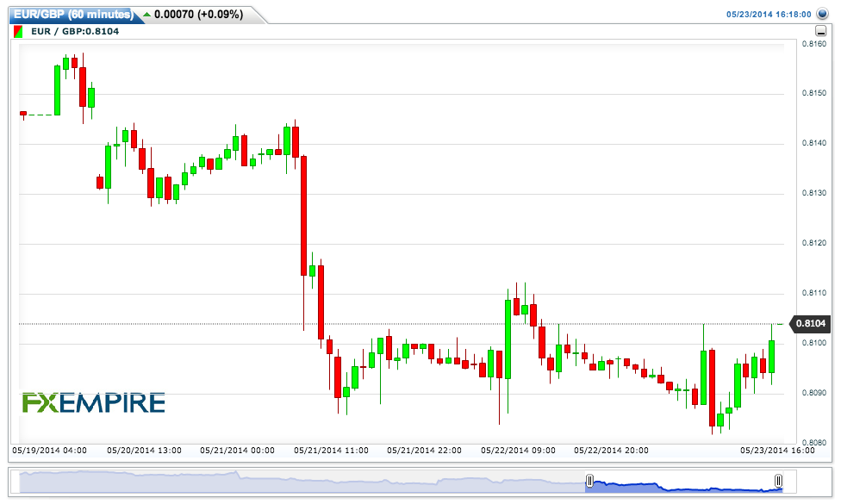The image size is (841, 504).
Task: Collapse chart using the minus box icon
Action: tap(820, 31)
